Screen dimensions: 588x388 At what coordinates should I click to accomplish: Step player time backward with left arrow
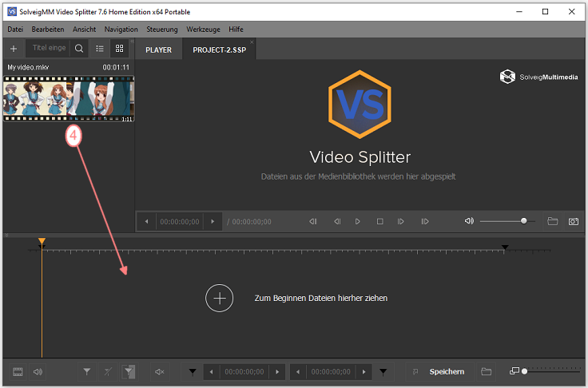[147, 222]
